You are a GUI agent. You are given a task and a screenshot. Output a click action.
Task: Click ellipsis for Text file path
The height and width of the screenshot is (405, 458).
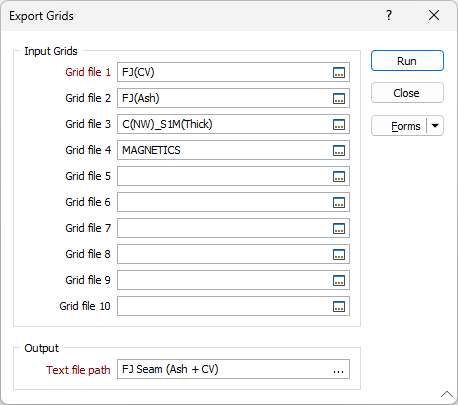[x=338, y=369]
